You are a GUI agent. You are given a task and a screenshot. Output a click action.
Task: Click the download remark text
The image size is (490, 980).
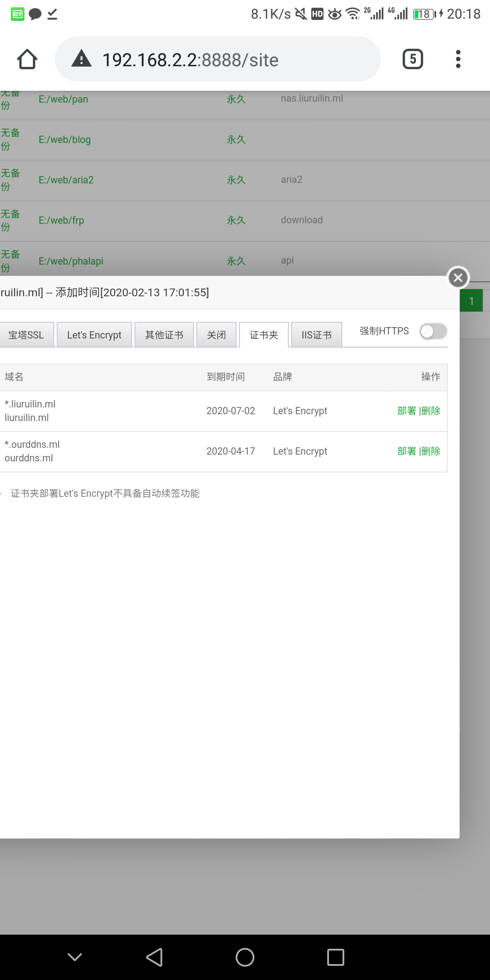coord(302,220)
